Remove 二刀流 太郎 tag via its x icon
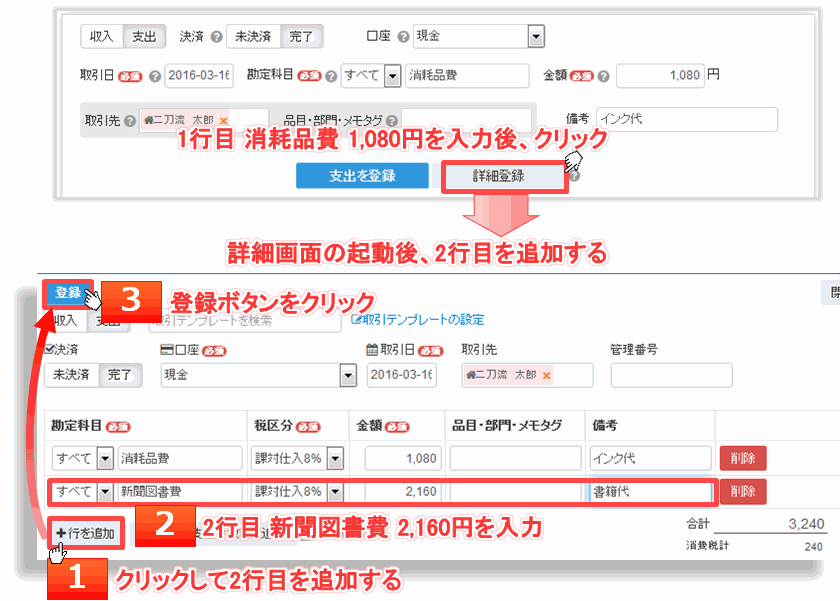This screenshot has width=840, height=601. pyautogui.click(x=221, y=119)
